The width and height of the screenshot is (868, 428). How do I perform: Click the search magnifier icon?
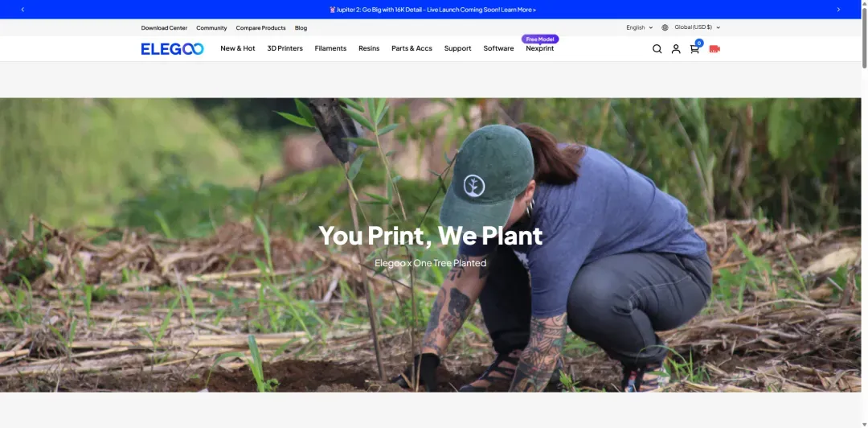click(x=657, y=49)
